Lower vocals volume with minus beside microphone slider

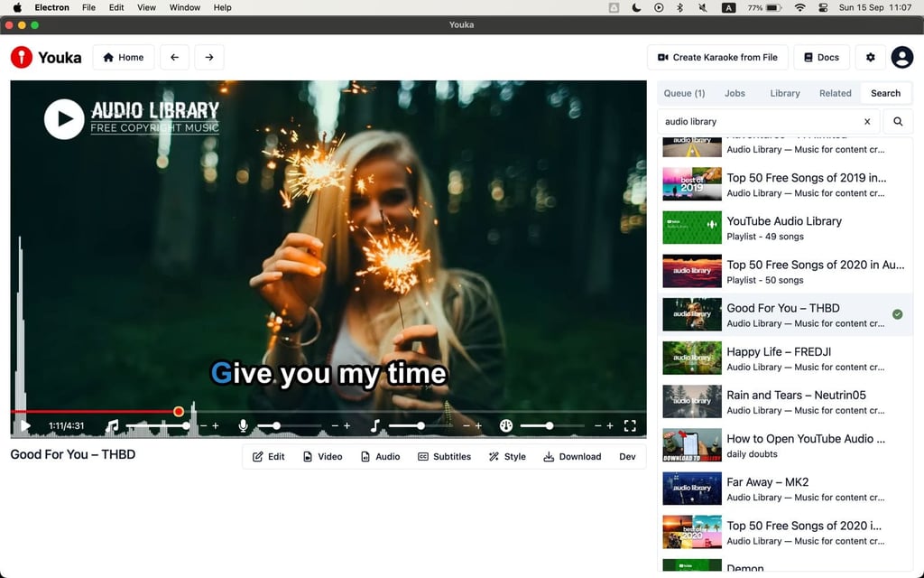click(335, 426)
